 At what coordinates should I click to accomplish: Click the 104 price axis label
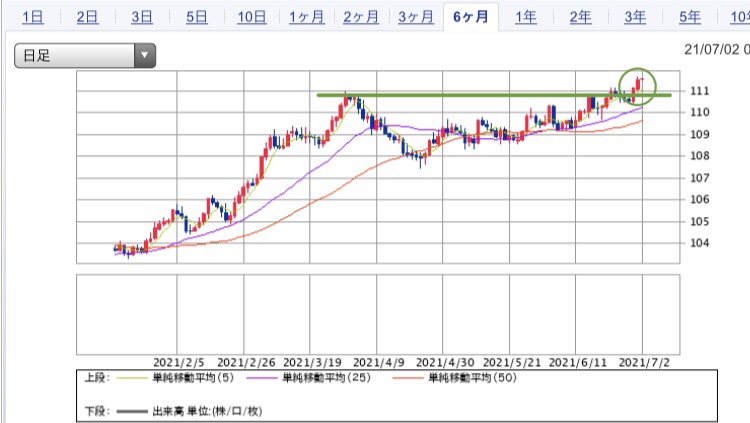(699, 243)
